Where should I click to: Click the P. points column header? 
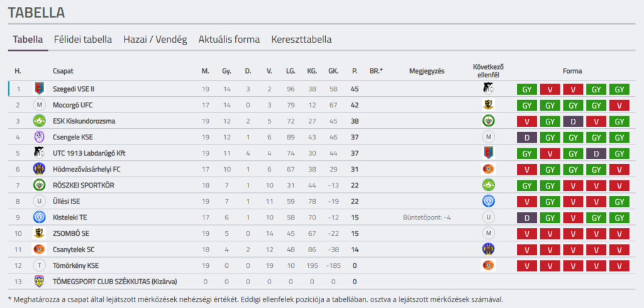coord(355,71)
